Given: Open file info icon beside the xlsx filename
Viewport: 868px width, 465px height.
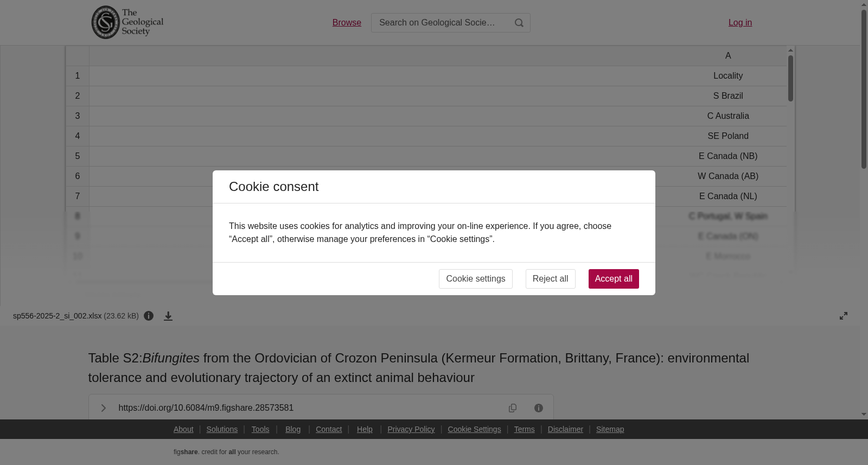Looking at the screenshot, I should tap(149, 316).
